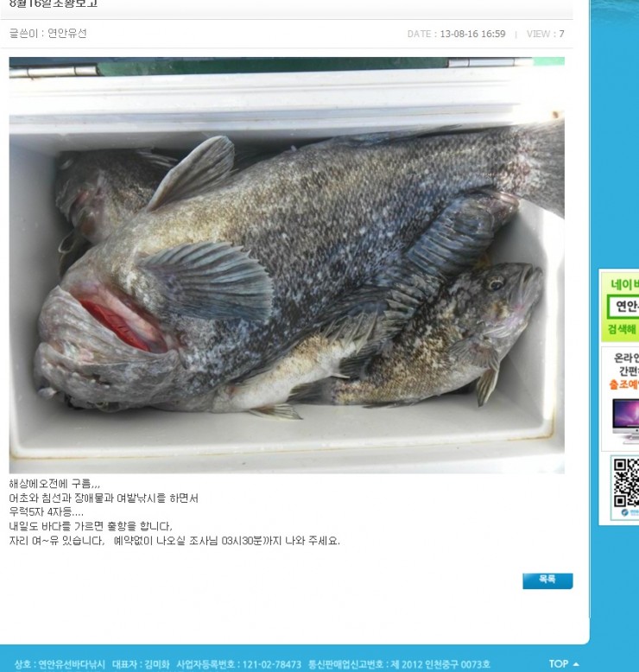Click footer registration number 121-02-78473
The height and width of the screenshot is (672, 639).
click(x=272, y=664)
